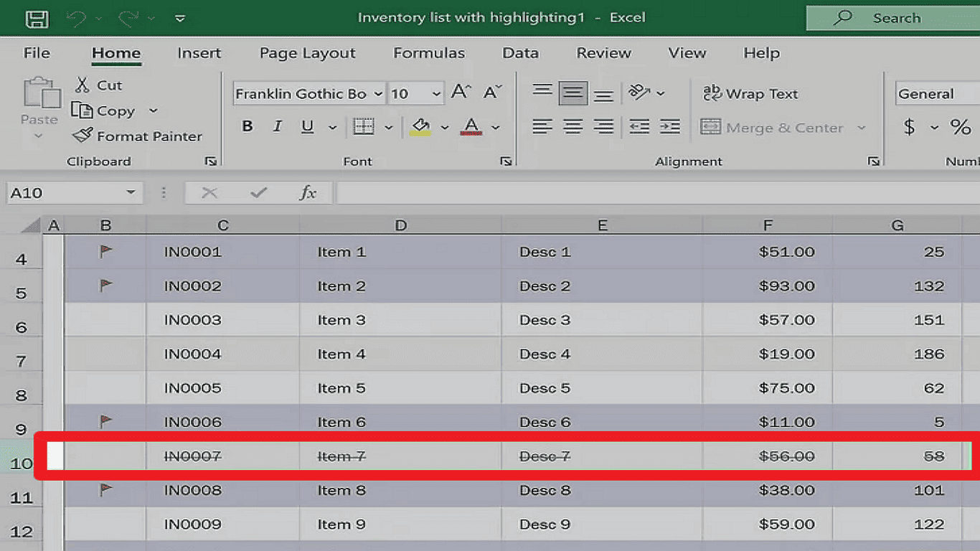
Task: Toggle middle vertical alignment
Action: click(573, 93)
